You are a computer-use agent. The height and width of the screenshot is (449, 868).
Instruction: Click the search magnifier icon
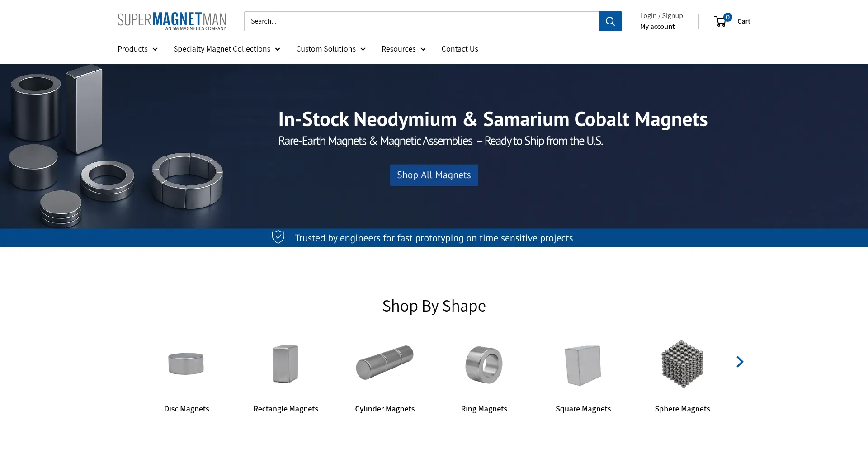click(610, 21)
